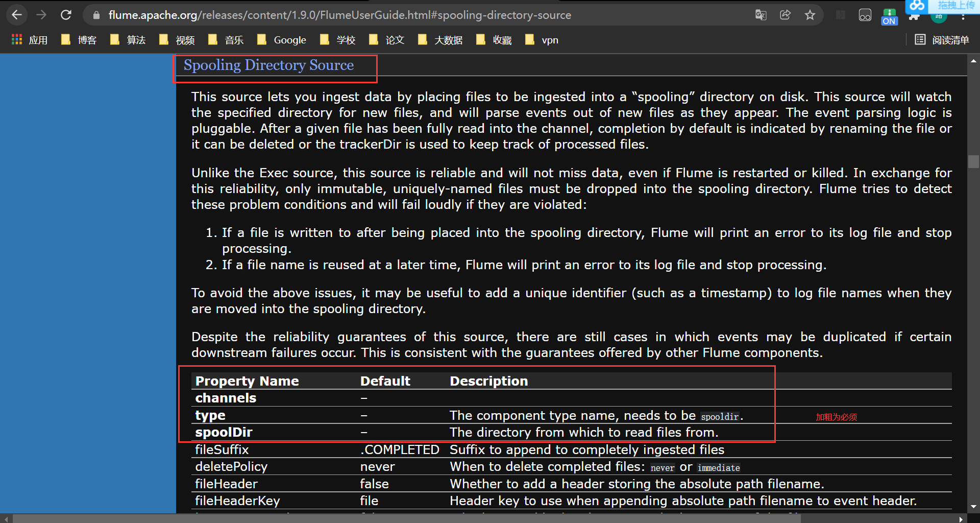This screenshot has width=980, height=523.
Task: Click the horizontal scrollbar left arrow
Action: tap(6, 518)
